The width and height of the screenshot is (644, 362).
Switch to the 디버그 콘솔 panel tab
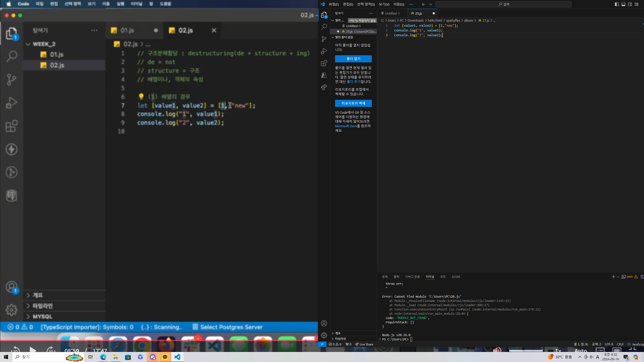point(413,277)
